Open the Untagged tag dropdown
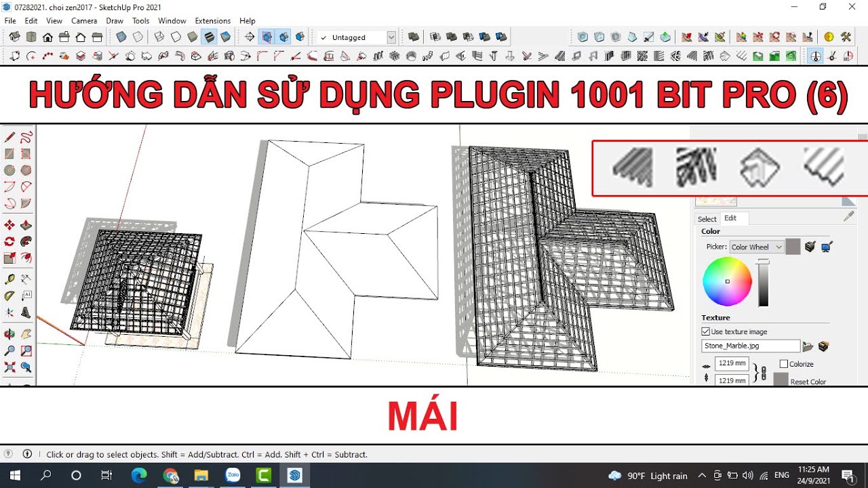The image size is (868, 488). pos(391,37)
